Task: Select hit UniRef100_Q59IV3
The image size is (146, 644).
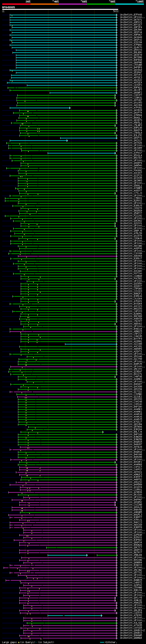Action: coord(131,50)
